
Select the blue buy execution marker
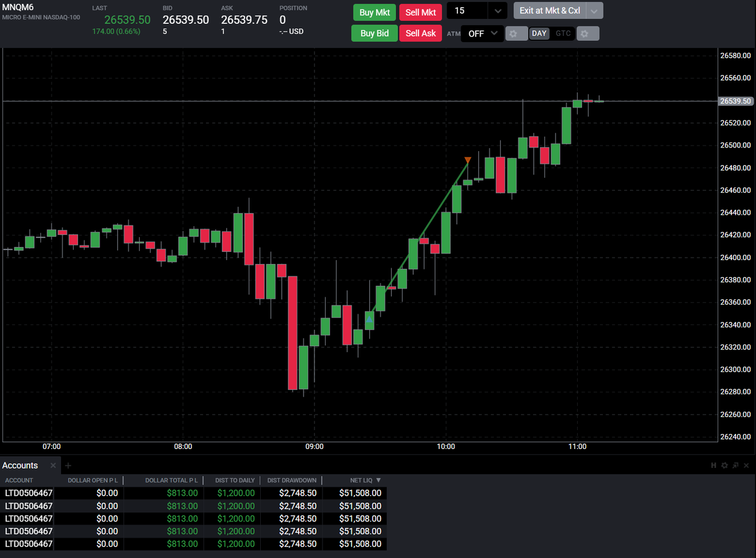pos(369,319)
